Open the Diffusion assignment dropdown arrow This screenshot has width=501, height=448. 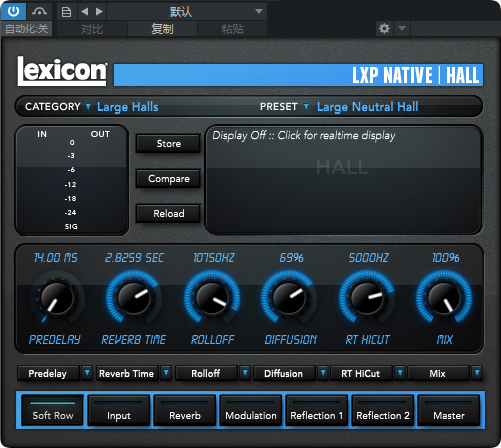tap(323, 373)
